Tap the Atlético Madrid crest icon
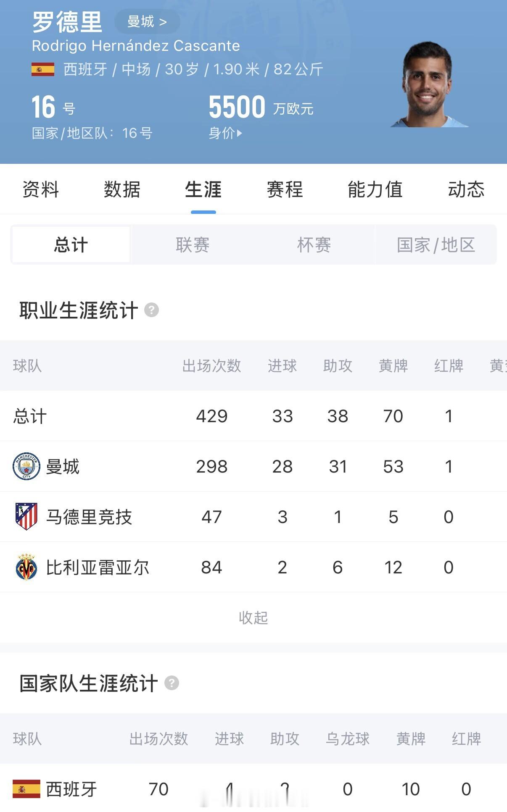507x812 pixels. click(x=26, y=516)
